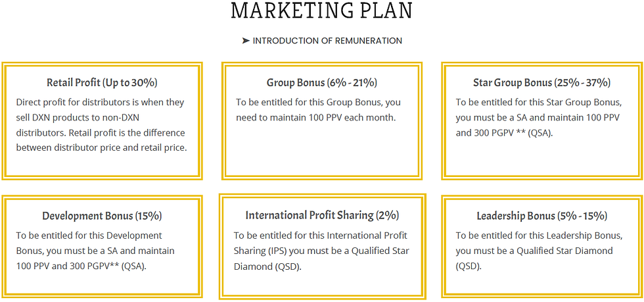Screen dimensions: 644x302
Task: Select the Group Bonus (6% - 21%) heading
Action: (322, 83)
